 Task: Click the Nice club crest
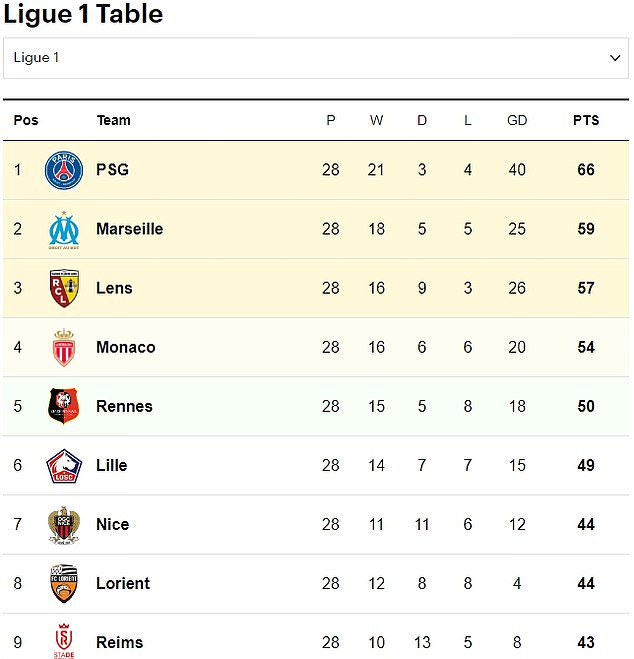click(64, 525)
